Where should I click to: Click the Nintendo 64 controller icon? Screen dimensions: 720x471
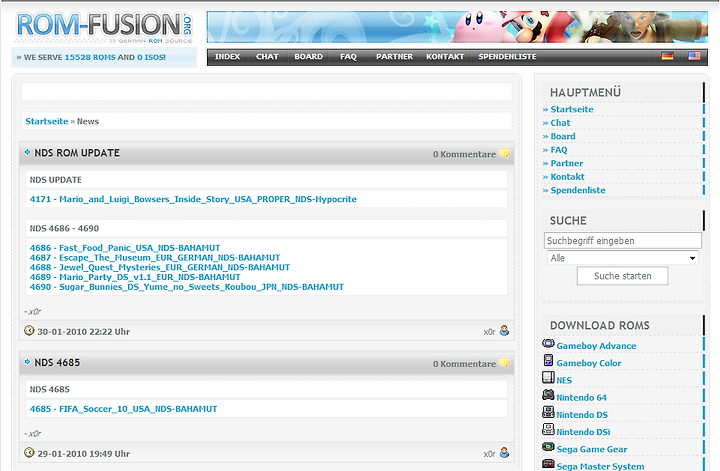coord(548,395)
